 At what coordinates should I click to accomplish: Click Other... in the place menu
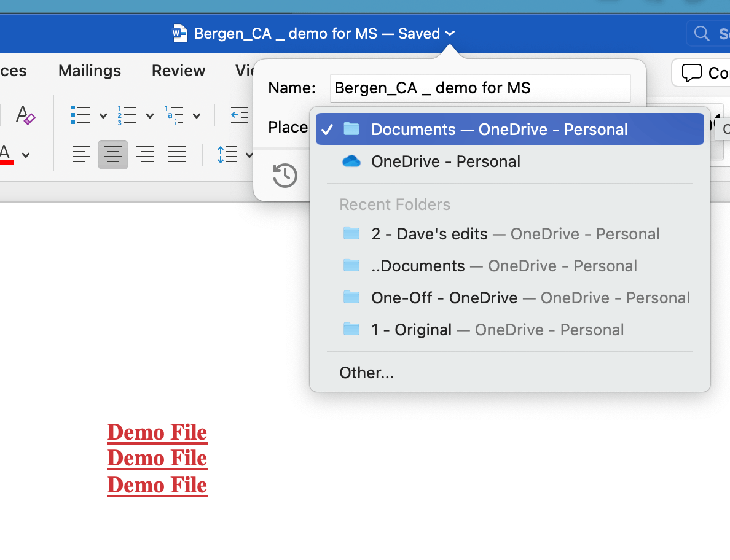(x=510, y=373)
